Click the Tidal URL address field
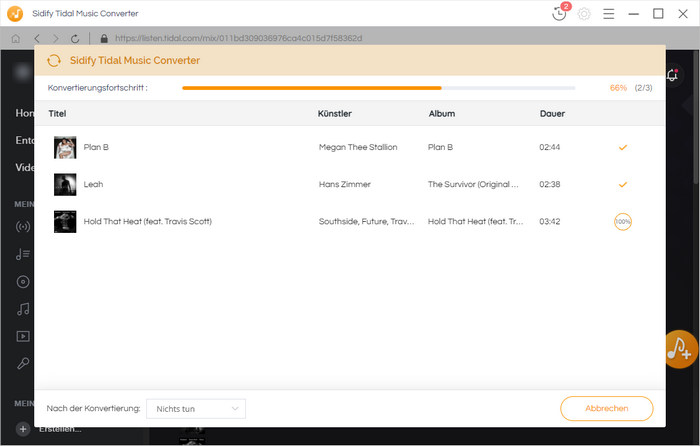Image resolution: width=700 pixels, height=446 pixels. tap(238, 38)
